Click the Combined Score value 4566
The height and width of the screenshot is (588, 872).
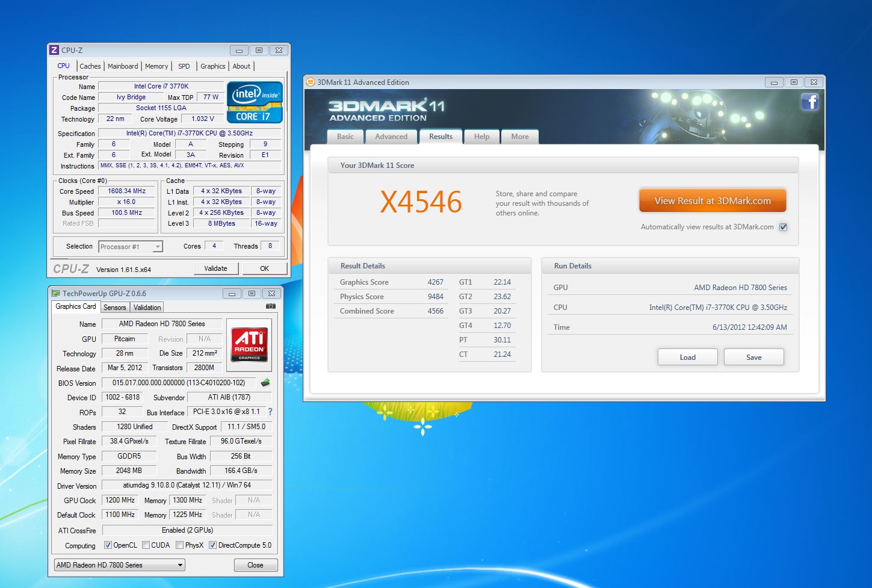click(435, 311)
